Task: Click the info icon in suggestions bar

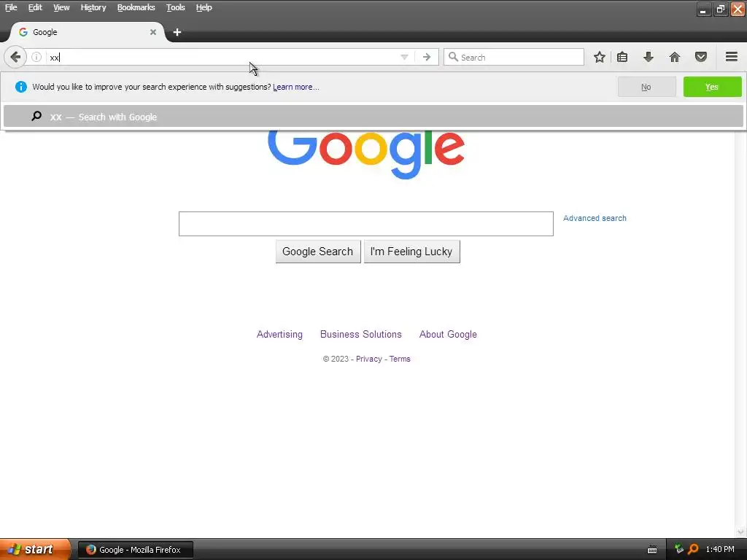Action: click(x=21, y=87)
